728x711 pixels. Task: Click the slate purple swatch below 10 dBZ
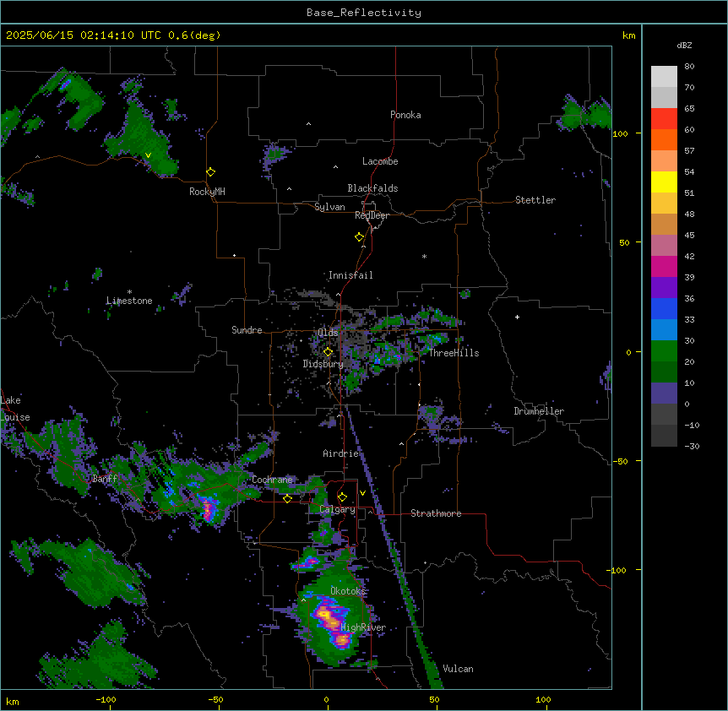click(664, 393)
